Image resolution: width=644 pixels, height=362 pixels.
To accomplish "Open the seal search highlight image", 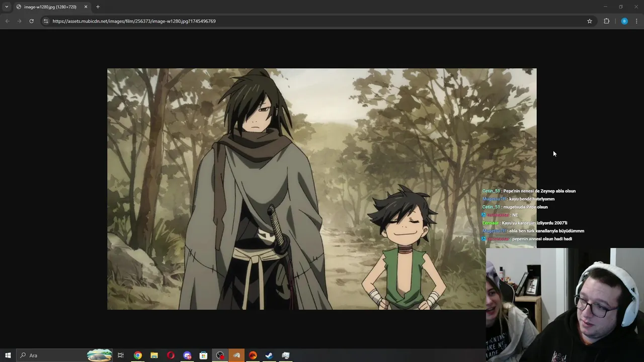I will pyautogui.click(x=99, y=355).
